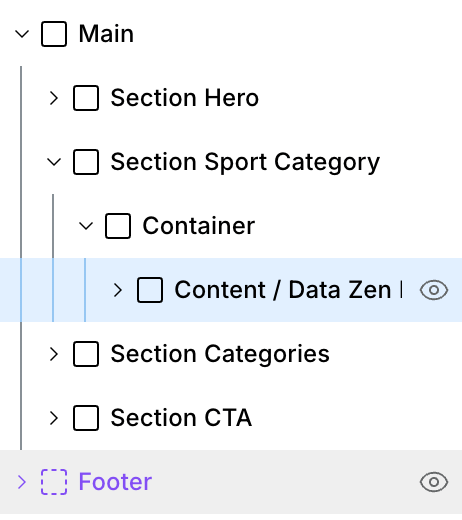Collapse the Main layer group
This screenshot has height=520, width=462.
click(x=22, y=34)
